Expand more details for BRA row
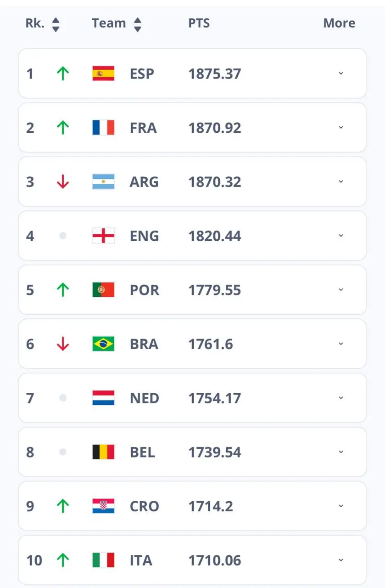The height and width of the screenshot is (588, 385). [x=340, y=344]
